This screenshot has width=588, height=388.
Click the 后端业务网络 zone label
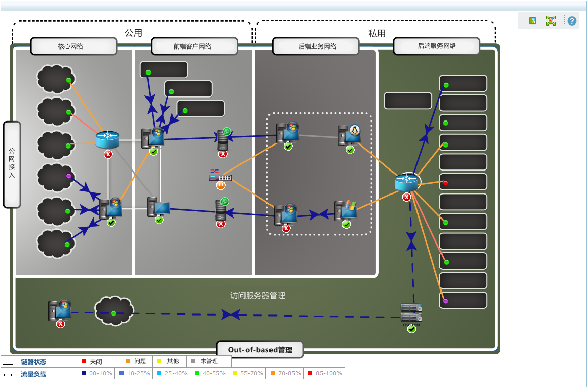point(316,46)
